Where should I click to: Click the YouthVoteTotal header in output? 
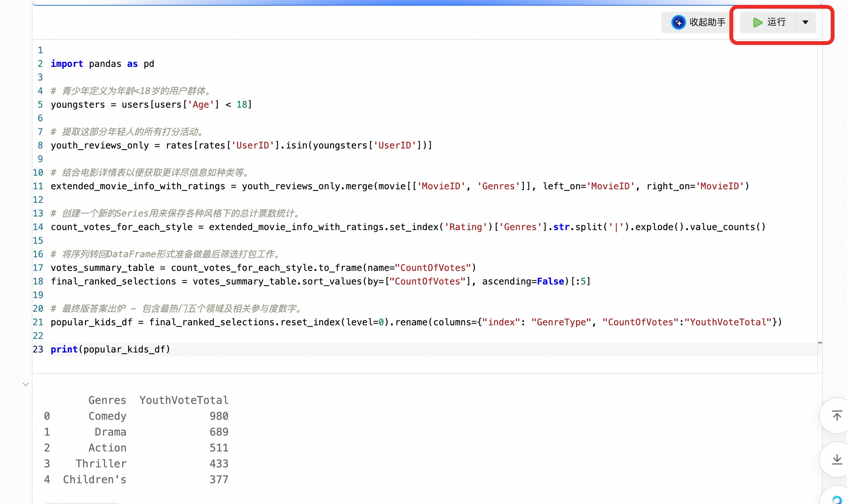tap(184, 400)
